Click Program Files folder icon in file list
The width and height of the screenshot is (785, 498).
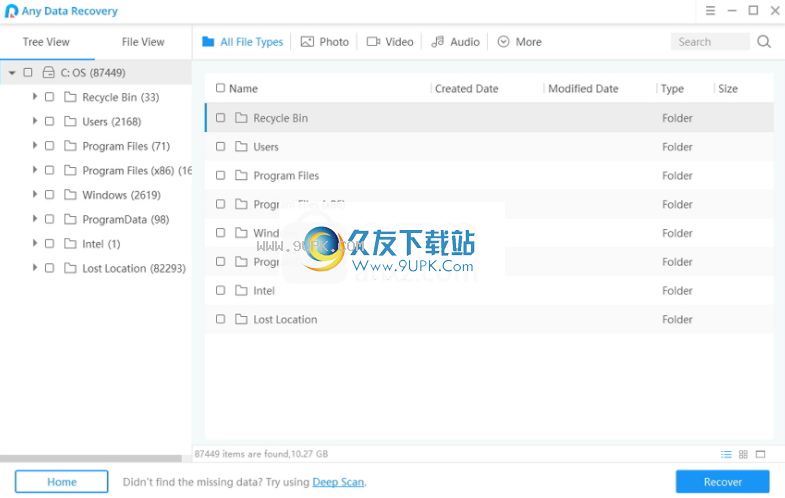coord(241,175)
